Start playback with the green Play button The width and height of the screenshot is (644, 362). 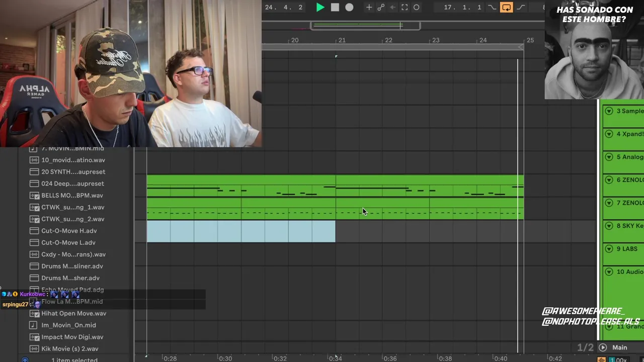point(320,8)
